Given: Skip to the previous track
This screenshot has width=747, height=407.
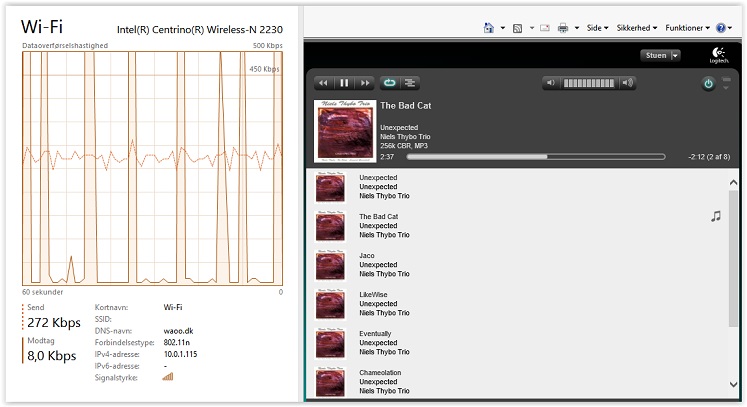Looking at the screenshot, I should [323, 83].
